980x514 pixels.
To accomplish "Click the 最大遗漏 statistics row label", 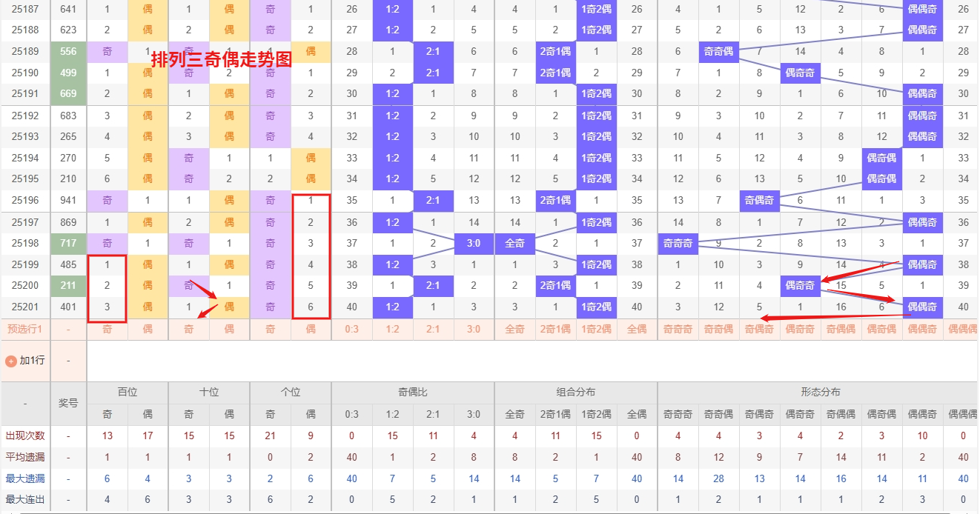I will coord(25,478).
